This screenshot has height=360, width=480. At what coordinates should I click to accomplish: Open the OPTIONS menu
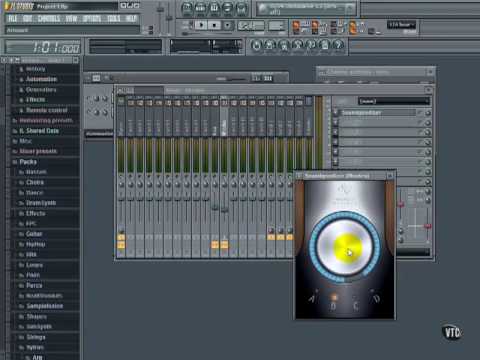92,19
